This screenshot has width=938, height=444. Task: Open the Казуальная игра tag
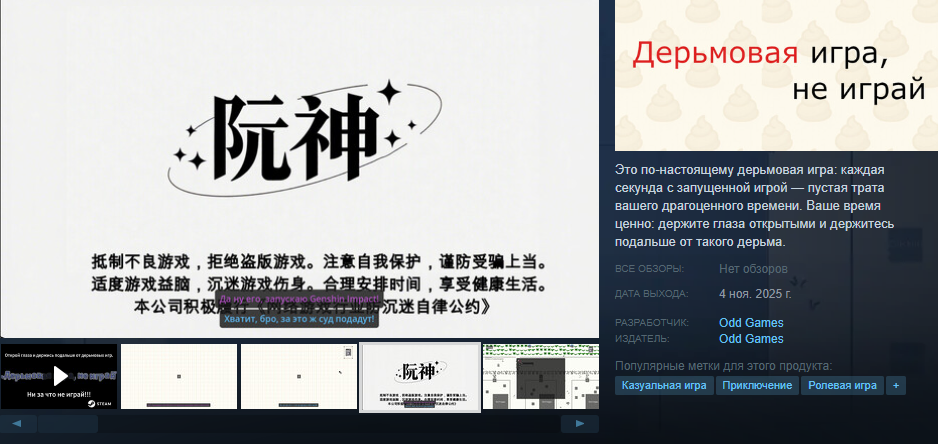pos(664,385)
